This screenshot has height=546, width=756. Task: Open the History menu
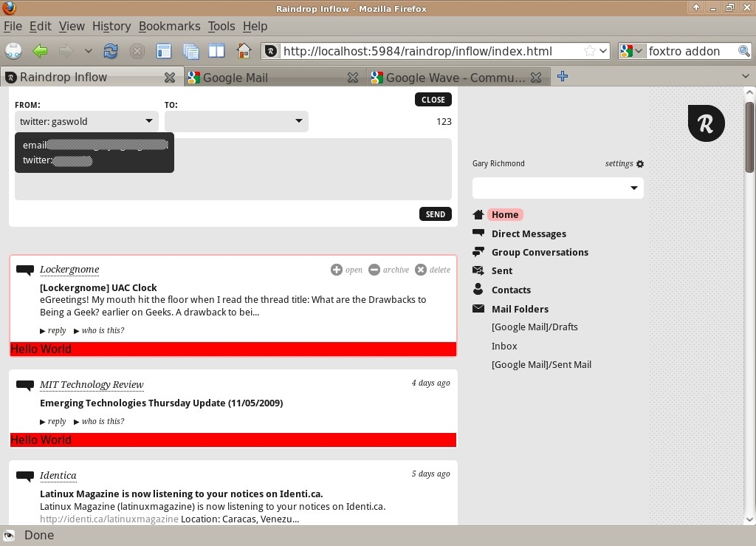coord(111,26)
